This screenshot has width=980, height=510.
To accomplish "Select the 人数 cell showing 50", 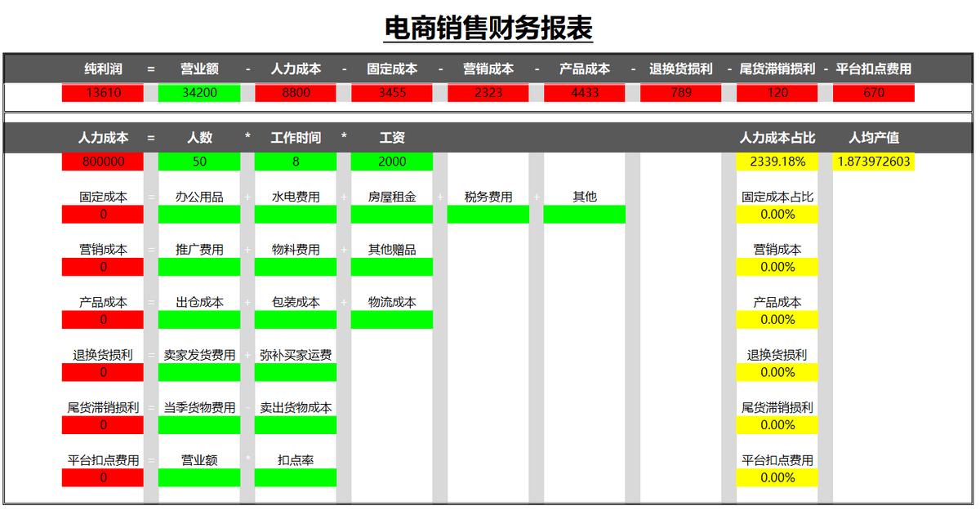I will (x=198, y=162).
